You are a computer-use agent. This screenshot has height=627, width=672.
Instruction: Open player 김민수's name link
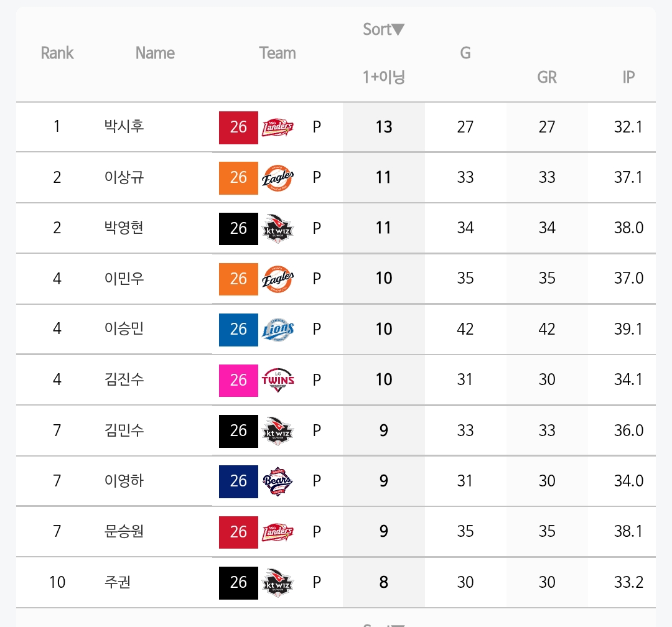pos(124,430)
